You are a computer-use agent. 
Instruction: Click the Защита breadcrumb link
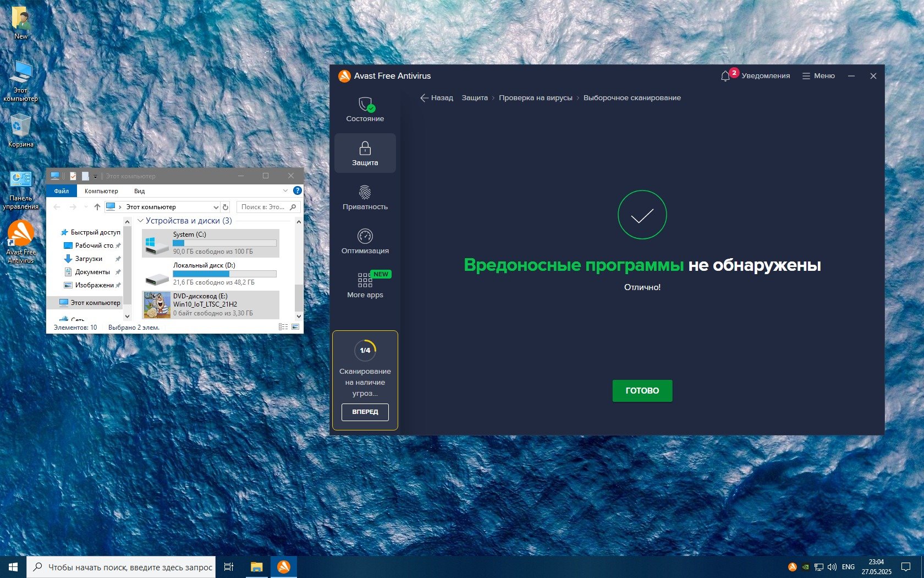[x=475, y=98]
